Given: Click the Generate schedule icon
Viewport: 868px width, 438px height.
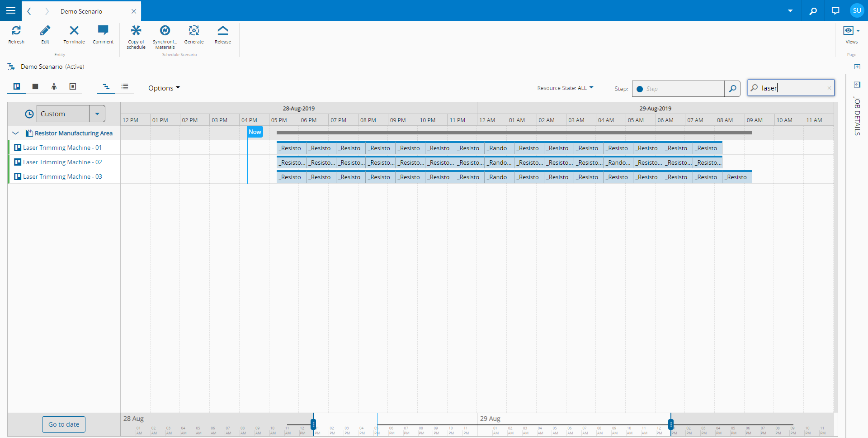Looking at the screenshot, I should (194, 31).
